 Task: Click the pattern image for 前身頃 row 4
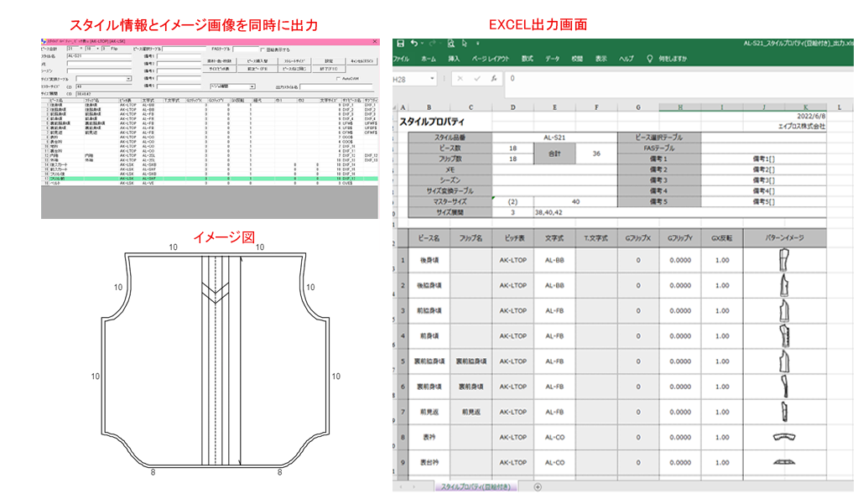(783, 336)
